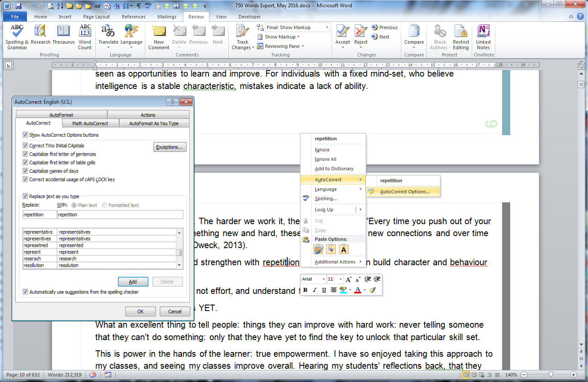Screen dimensions: 588x382
Task: Click the Replace field containing repetition
Action: click(x=40, y=215)
